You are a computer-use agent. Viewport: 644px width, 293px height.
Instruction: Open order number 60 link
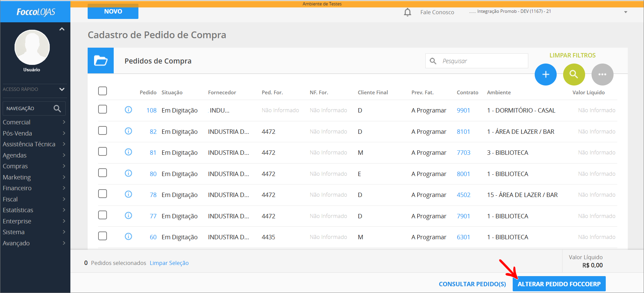153,237
